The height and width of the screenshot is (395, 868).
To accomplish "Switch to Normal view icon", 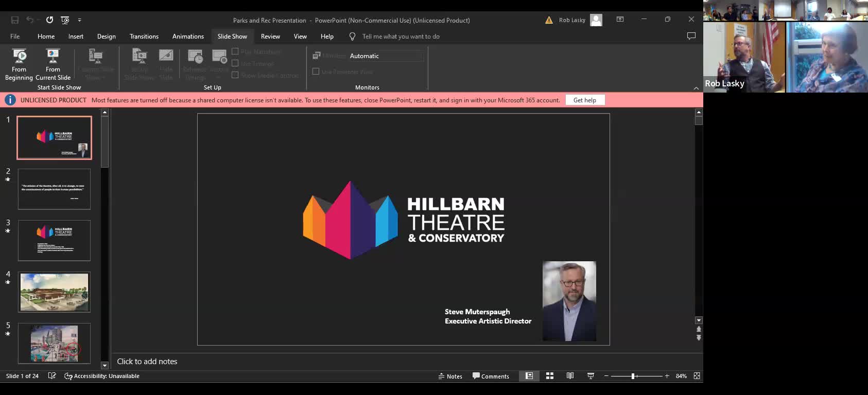I will pos(529,376).
